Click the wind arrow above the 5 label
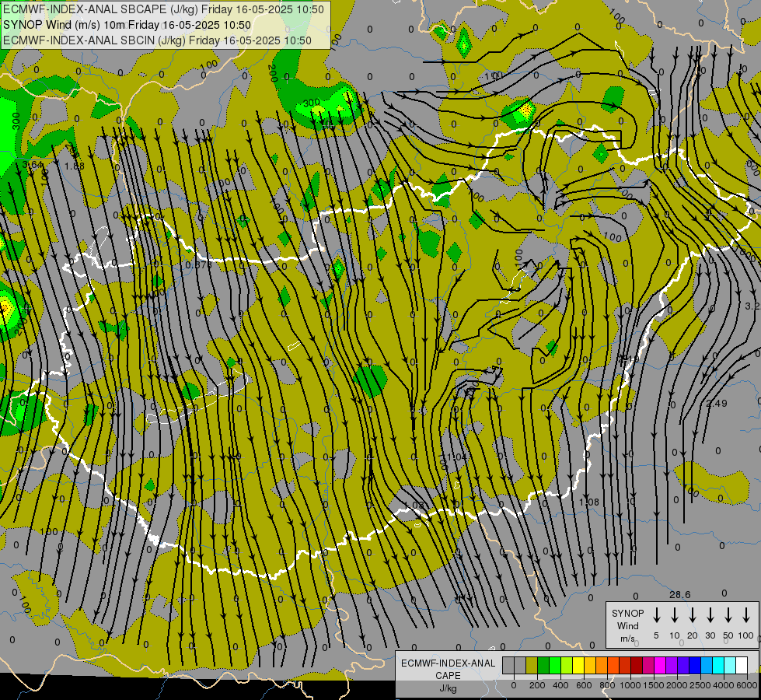Viewport: 761px width, 700px height. [656, 615]
